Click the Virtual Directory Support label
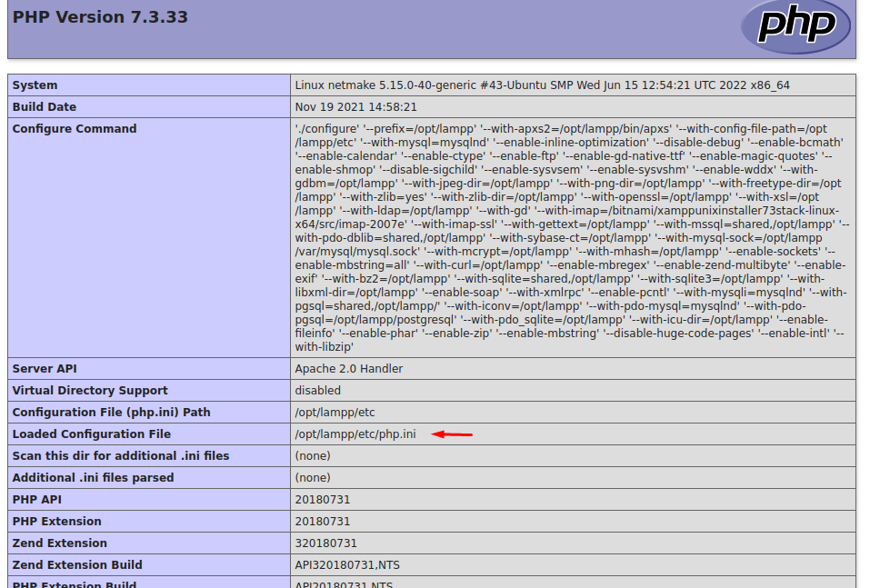The height and width of the screenshot is (588, 890). [90, 391]
